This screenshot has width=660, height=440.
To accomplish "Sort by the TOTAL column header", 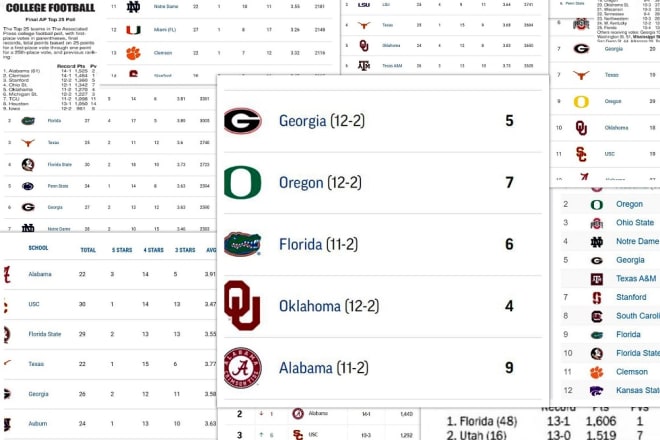I will coord(88,250).
